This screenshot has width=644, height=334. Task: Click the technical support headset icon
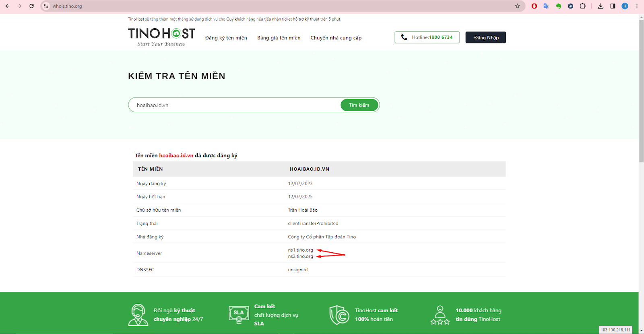[138, 315]
